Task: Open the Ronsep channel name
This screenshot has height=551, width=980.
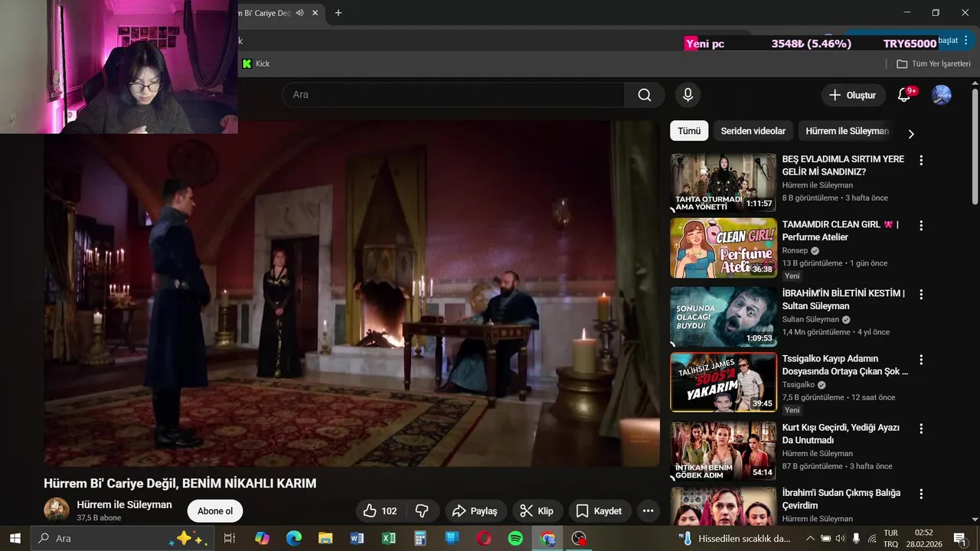Action: (795, 250)
